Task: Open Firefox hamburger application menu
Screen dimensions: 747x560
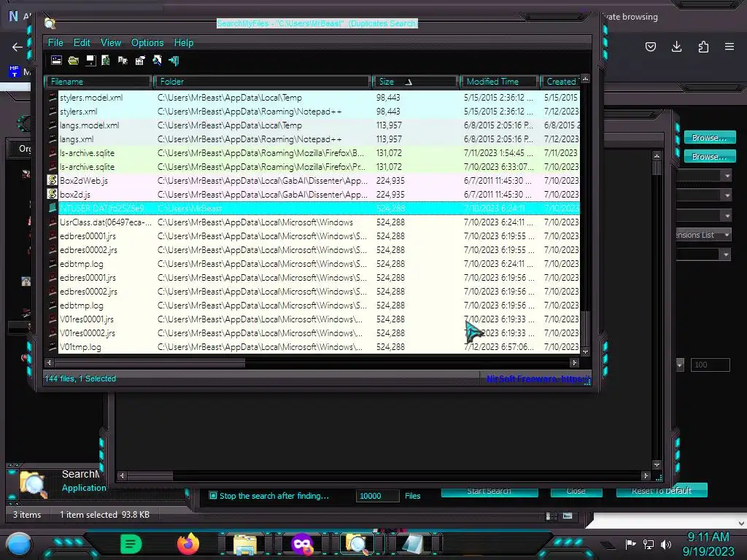Action: pyautogui.click(x=729, y=47)
